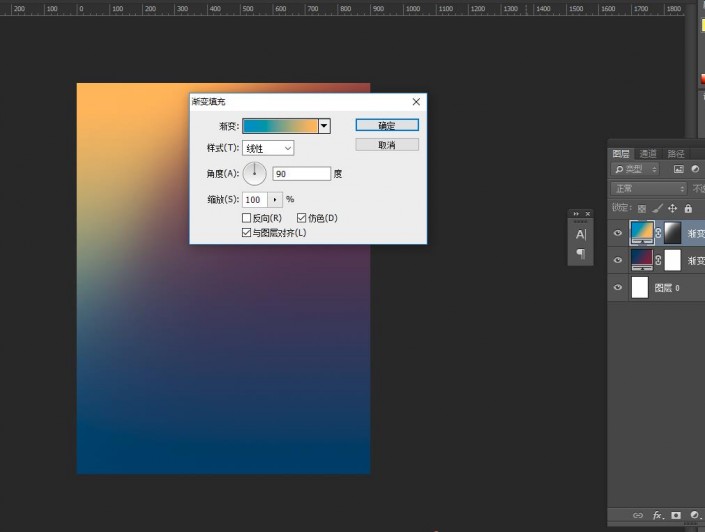This screenshot has width=705, height=532.
Task: Lock image pixels brush icon
Action: tap(657, 209)
